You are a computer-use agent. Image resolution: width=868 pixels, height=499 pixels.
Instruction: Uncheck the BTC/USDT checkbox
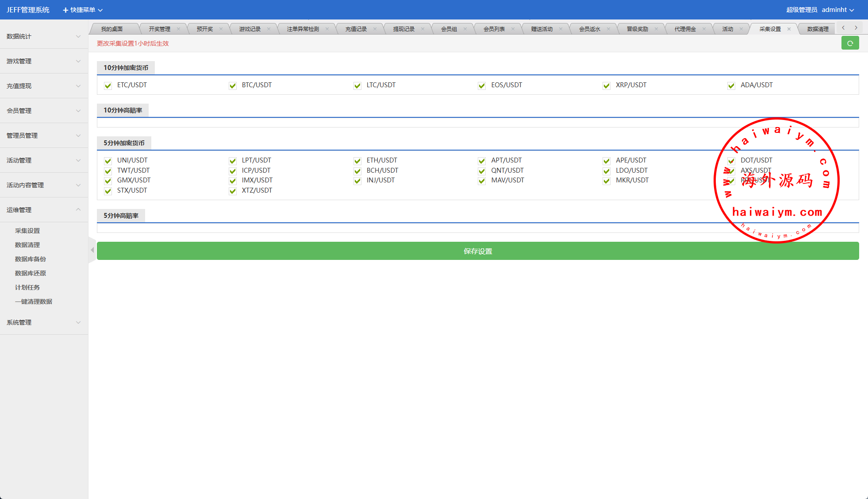click(x=233, y=86)
